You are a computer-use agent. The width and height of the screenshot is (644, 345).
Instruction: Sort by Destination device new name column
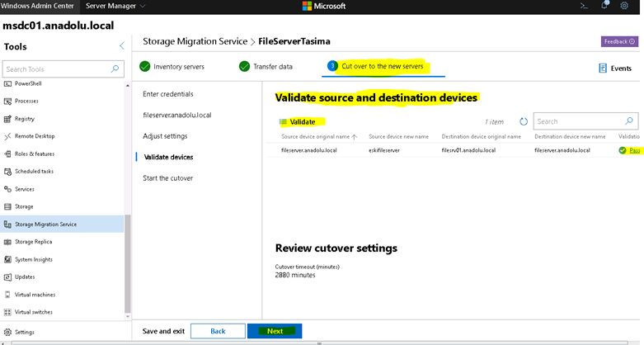pyautogui.click(x=570, y=136)
